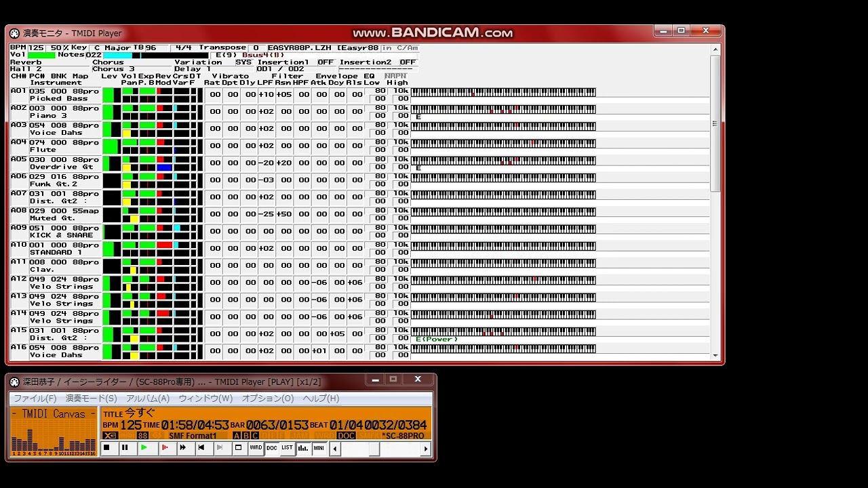Click the seek bar right arrow
Viewport: 868px width, 488px height.
click(426, 449)
